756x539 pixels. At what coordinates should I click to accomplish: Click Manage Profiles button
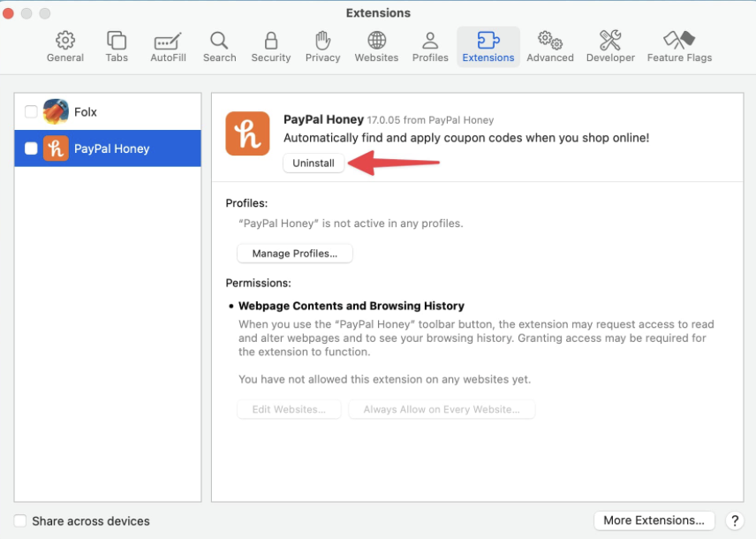(295, 254)
